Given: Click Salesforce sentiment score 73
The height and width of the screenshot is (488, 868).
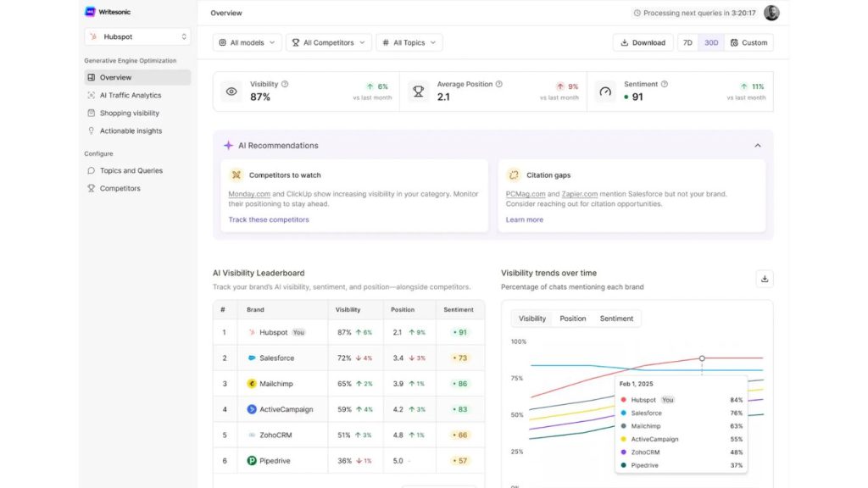Looking at the screenshot, I should coord(460,358).
